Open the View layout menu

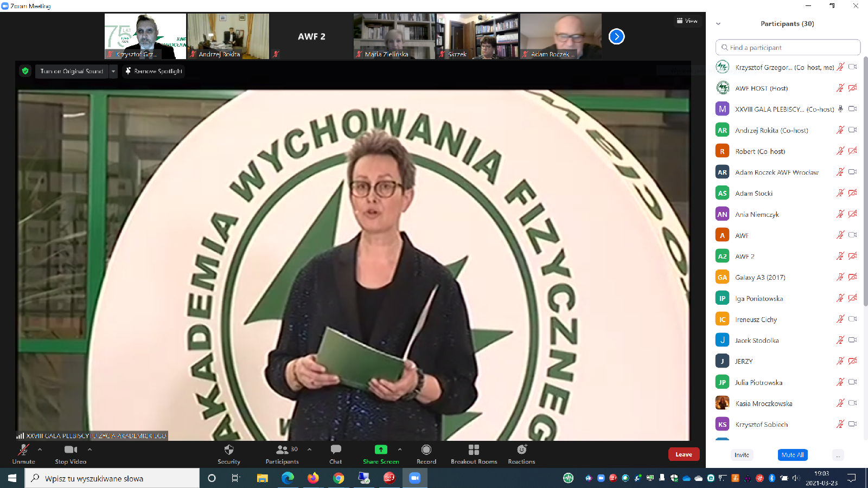click(x=687, y=21)
